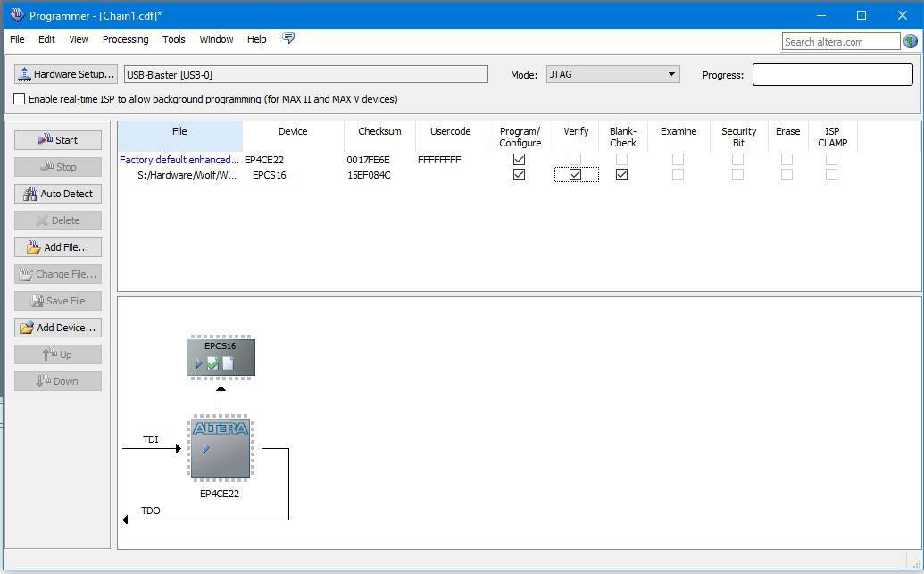Click the USB-Blaster [USB-0] hardware field
This screenshot has height=574, width=924.
[306, 74]
